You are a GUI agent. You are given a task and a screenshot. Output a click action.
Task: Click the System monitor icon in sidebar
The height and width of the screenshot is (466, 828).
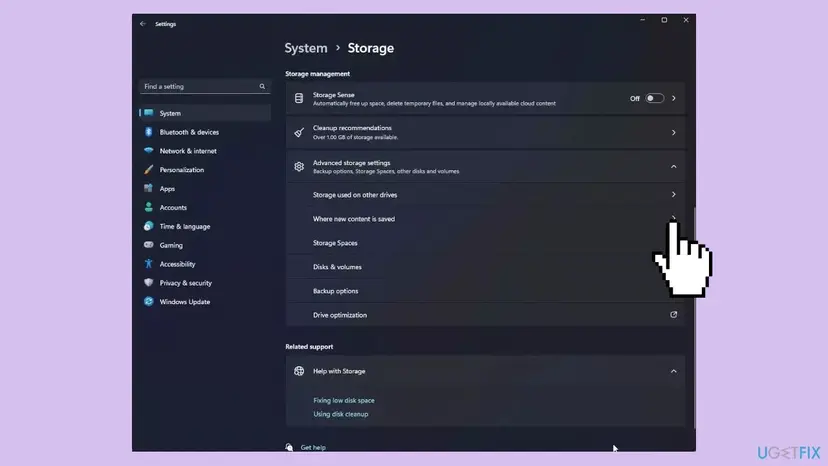coord(149,113)
